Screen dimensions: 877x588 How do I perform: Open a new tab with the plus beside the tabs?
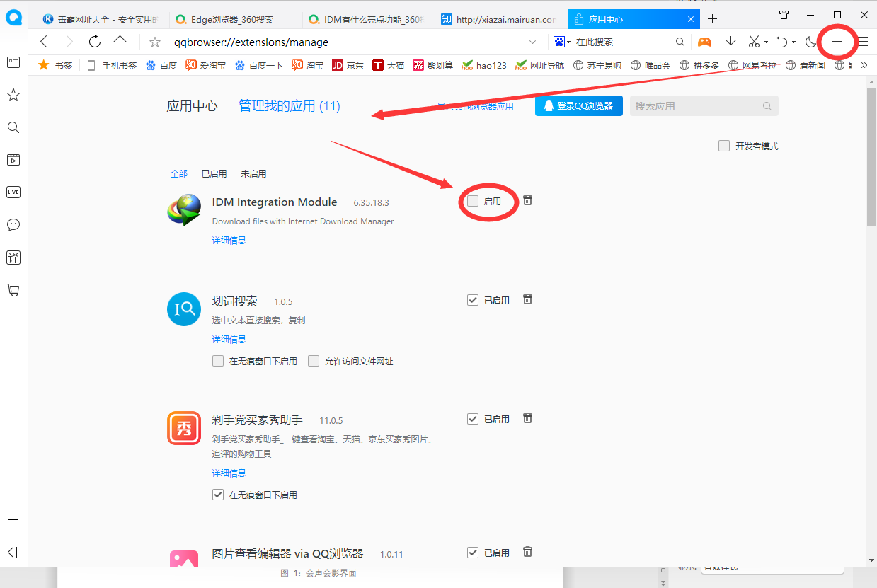click(x=713, y=19)
